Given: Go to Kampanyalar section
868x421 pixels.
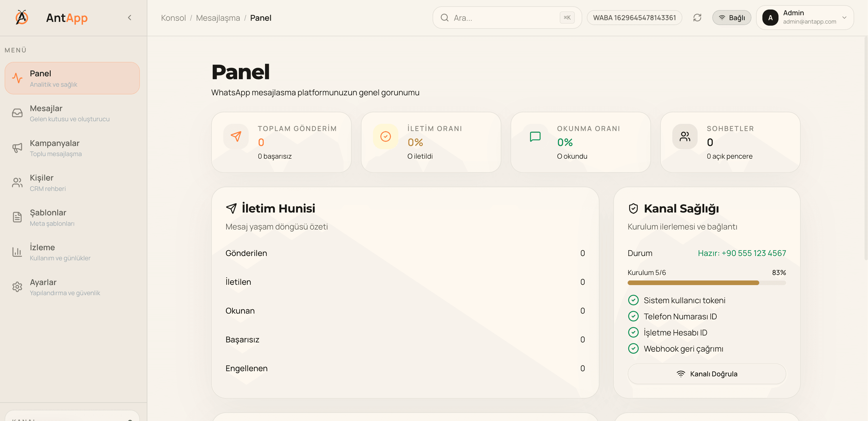Looking at the screenshot, I should pos(72,148).
